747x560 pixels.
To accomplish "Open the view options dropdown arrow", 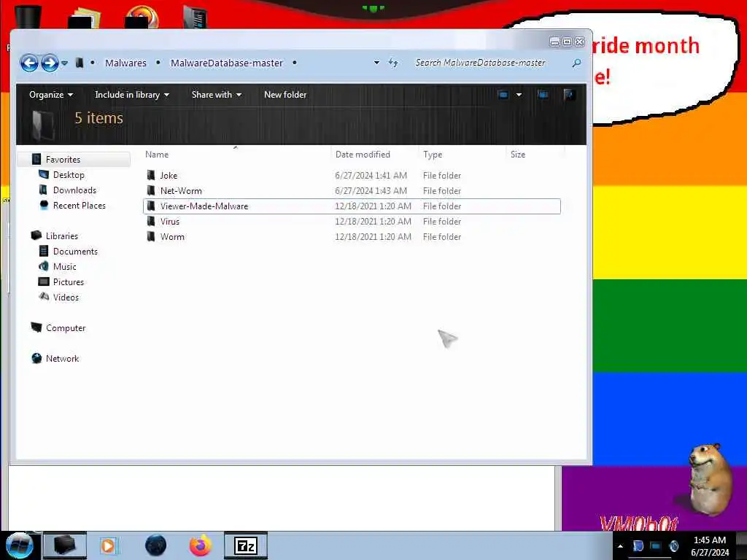I will tap(519, 95).
